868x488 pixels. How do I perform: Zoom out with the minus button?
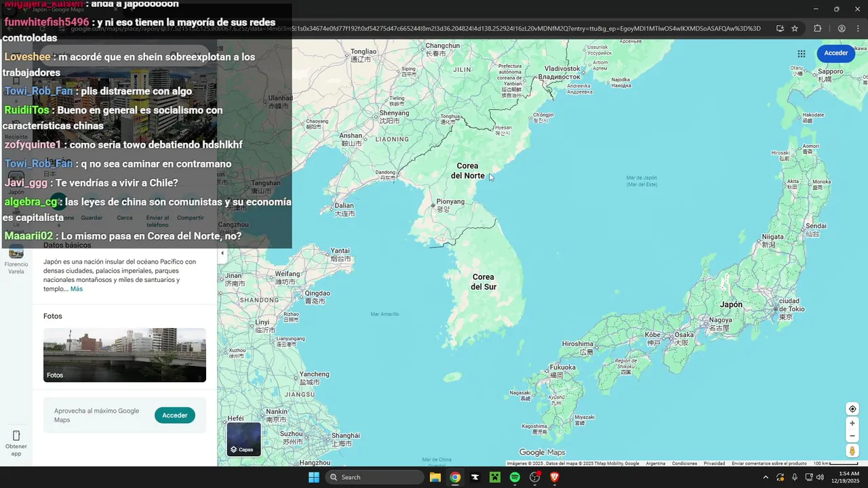(852, 436)
